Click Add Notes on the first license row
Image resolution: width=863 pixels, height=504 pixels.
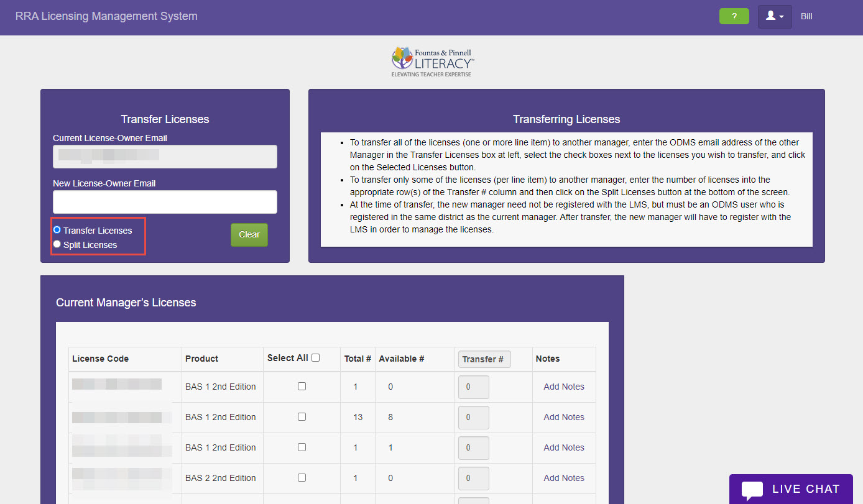coord(563,386)
